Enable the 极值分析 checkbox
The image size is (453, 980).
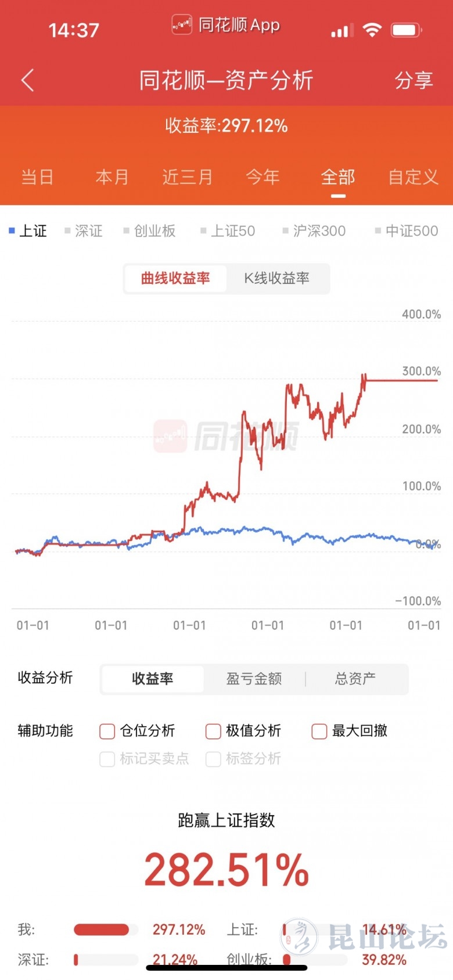tap(213, 731)
